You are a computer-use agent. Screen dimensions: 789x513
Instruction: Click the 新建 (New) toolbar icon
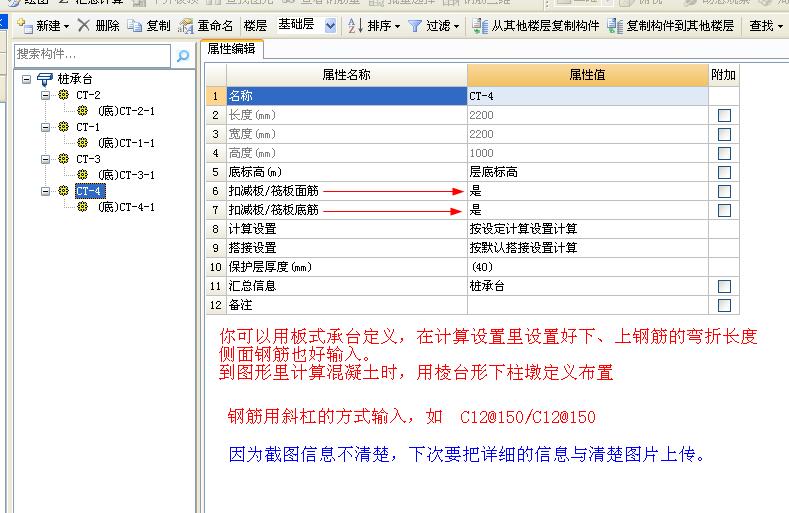click(x=25, y=25)
